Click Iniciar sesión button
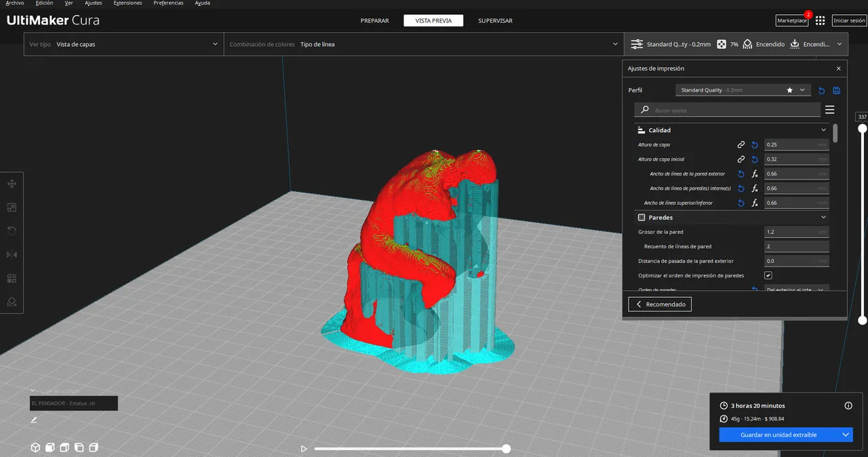 849,21
